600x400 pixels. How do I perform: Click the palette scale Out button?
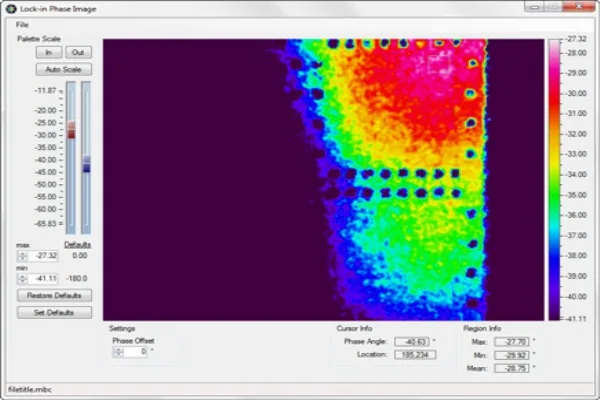(x=78, y=52)
